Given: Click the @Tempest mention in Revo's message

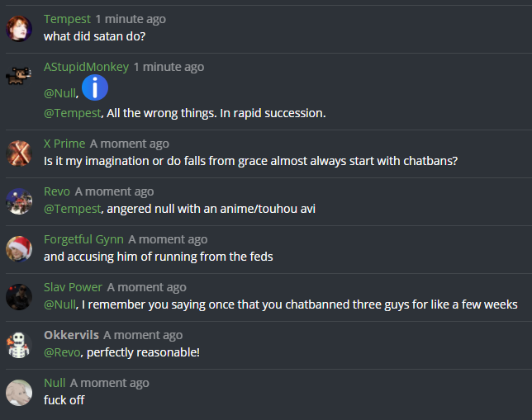Looking at the screenshot, I should click(x=72, y=209).
